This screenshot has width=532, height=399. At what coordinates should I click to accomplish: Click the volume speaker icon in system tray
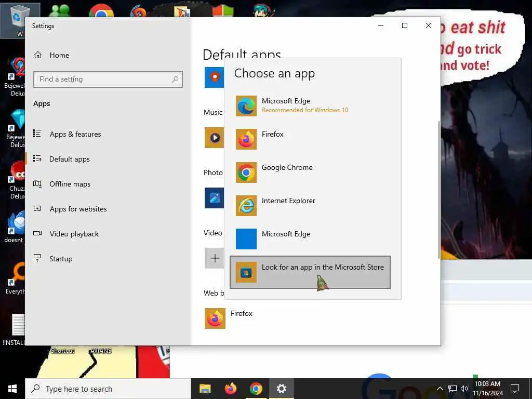(464, 389)
